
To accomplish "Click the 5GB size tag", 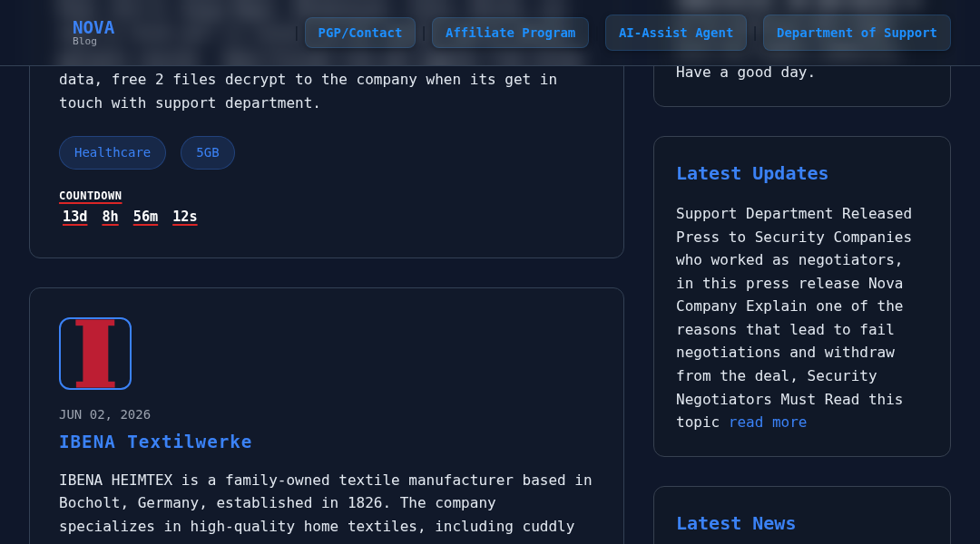I will (x=208, y=152).
